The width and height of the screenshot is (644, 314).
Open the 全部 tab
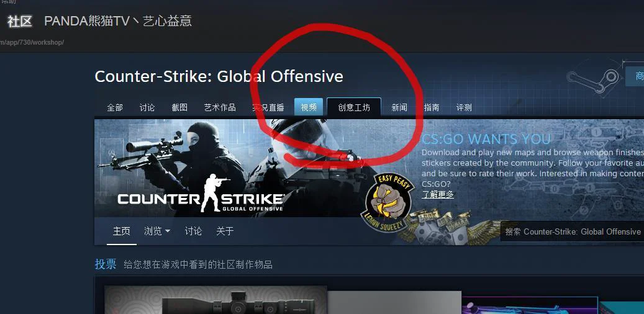tap(115, 107)
